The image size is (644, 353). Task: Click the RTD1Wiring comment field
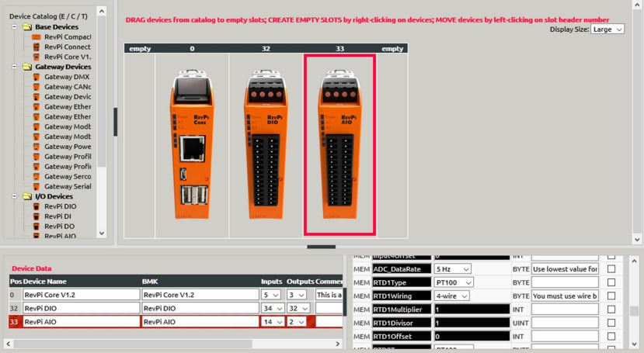565,296
